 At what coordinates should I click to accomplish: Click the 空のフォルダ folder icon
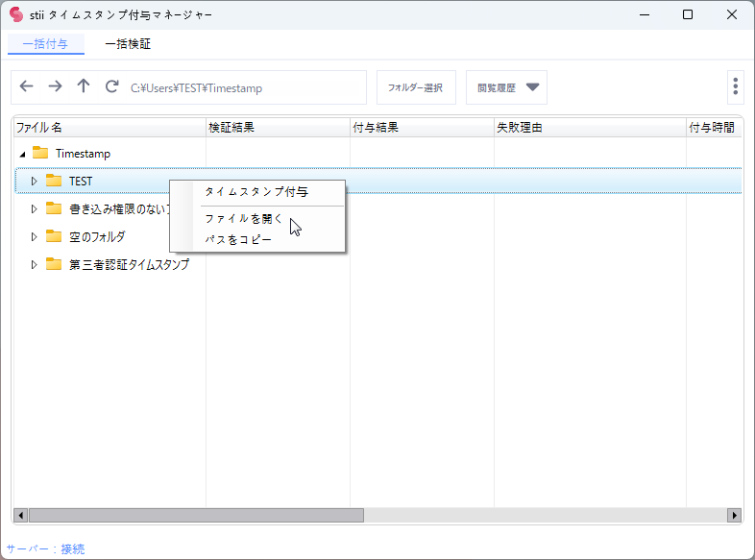[x=54, y=236]
